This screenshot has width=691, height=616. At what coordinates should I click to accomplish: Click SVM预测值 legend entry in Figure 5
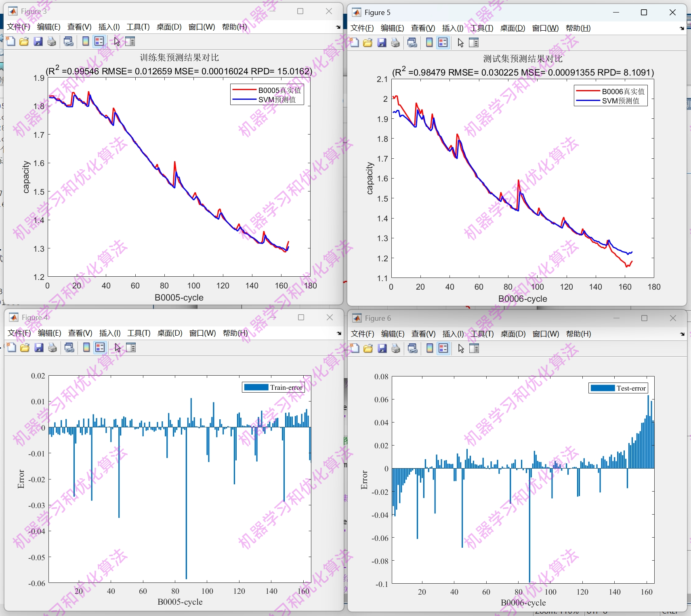(608, 101)
